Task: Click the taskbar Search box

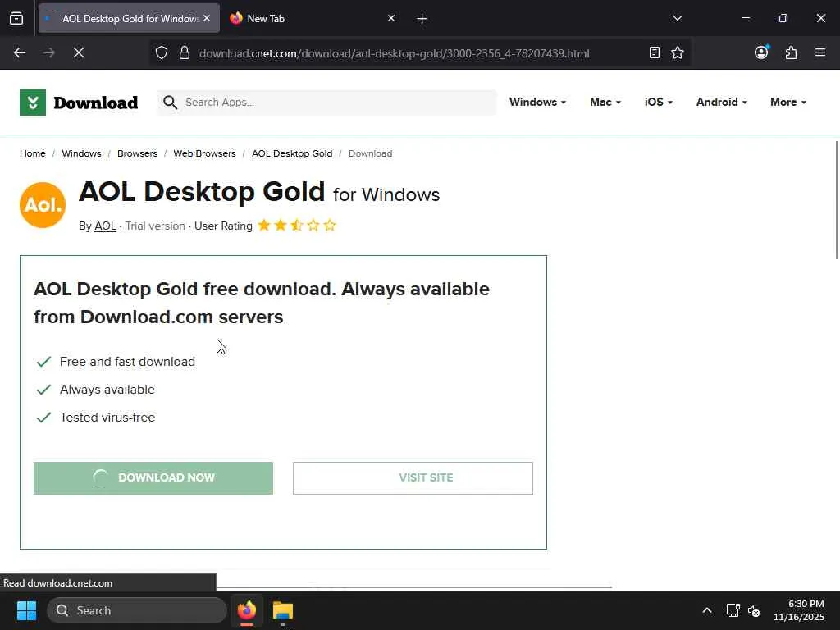Action: [x=137, y=610]
